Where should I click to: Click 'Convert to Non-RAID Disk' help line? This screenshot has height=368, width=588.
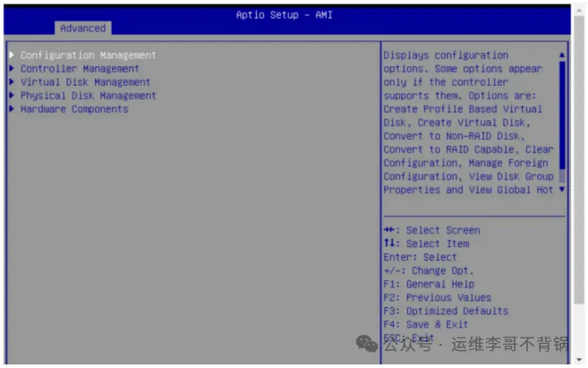pyautogui.click(x=454, y=136)
